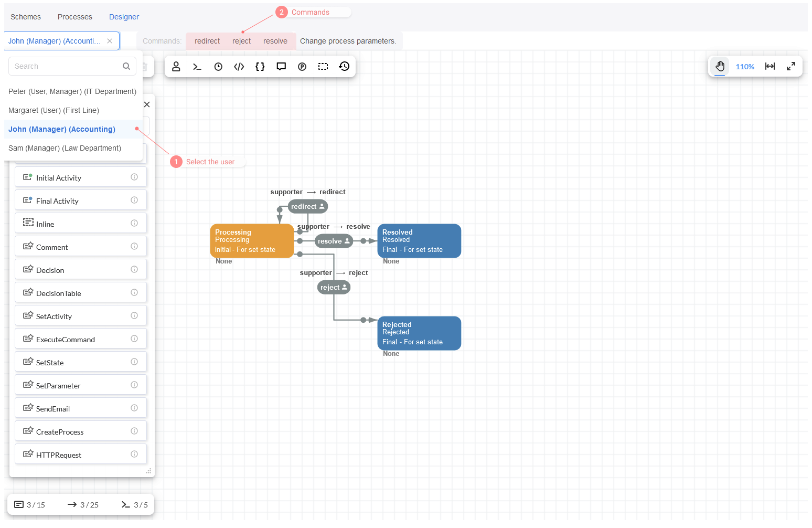Click the redirect transition pill
Screen dimensions: 812x528
[x=308, y=207]
